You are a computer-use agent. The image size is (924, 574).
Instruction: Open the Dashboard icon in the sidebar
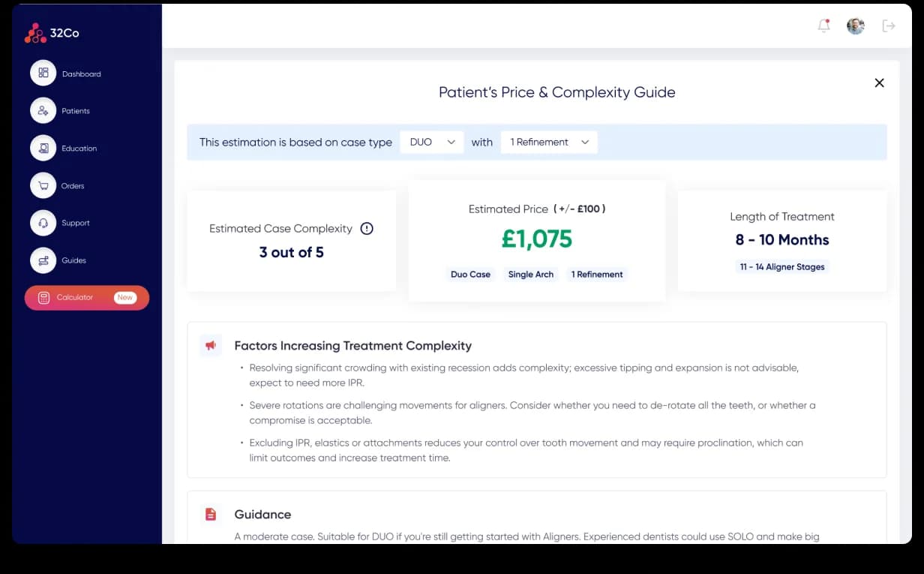pos(43,74)
